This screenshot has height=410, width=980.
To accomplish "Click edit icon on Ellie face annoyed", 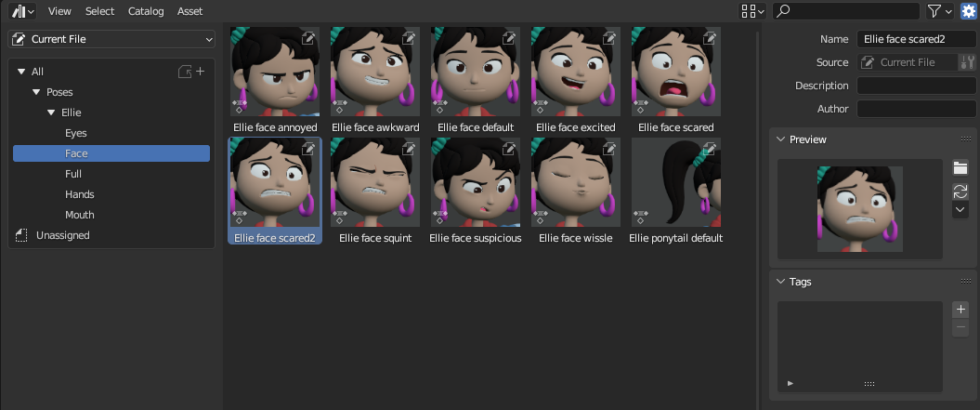I will coord(308,38).
